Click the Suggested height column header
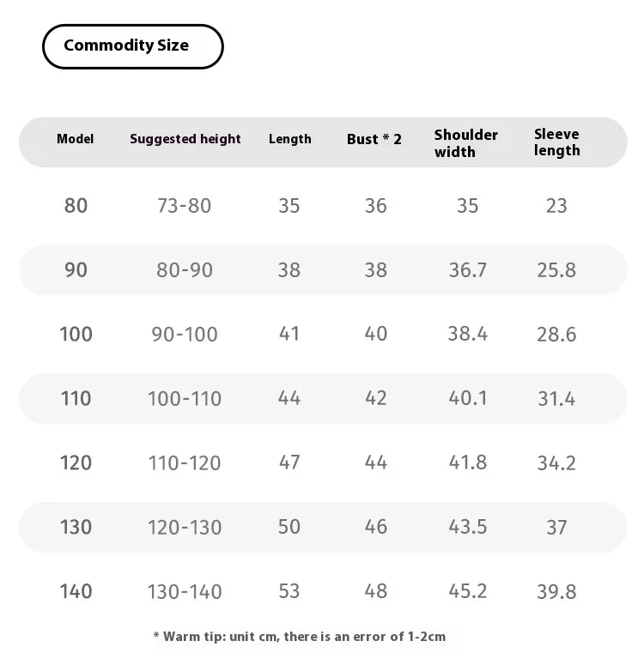 tap(185, 139)
